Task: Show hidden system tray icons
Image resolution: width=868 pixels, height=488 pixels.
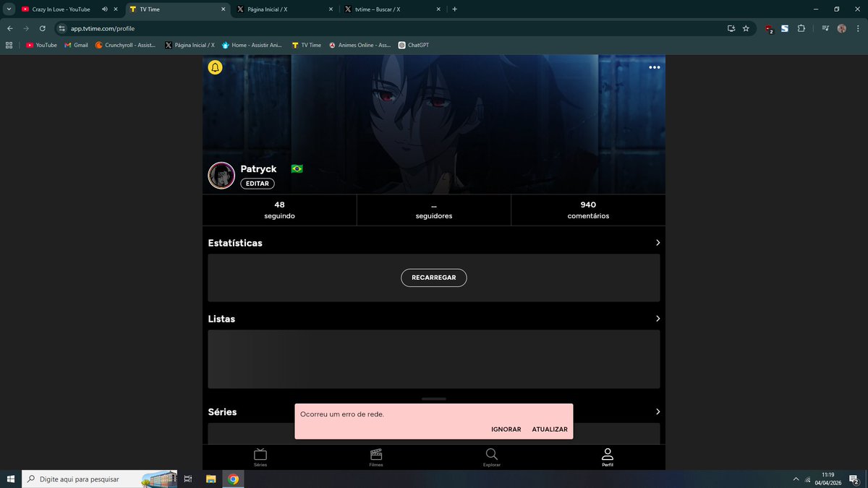Action: [x=796, y=479]
